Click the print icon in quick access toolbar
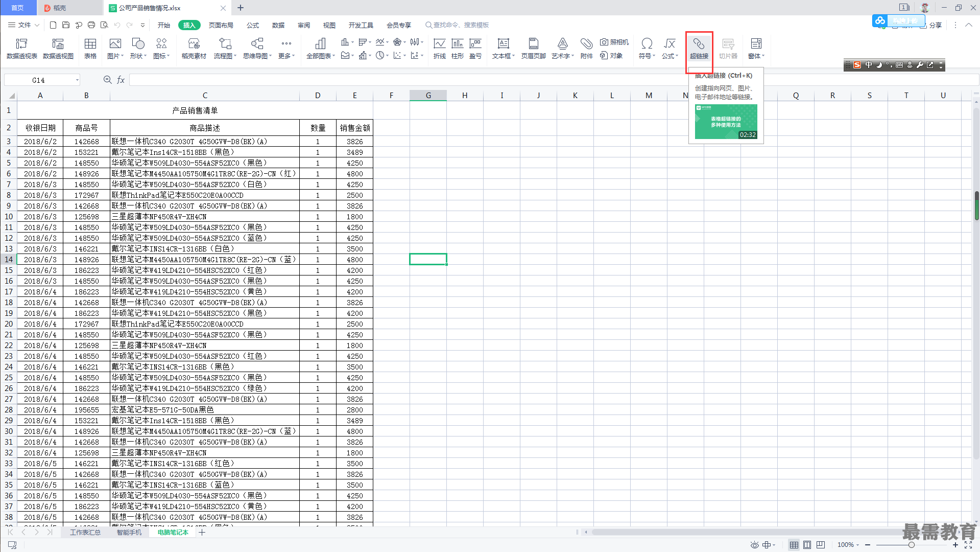The width and height of the screenshot is (980, 552). (x=91, y=25)
